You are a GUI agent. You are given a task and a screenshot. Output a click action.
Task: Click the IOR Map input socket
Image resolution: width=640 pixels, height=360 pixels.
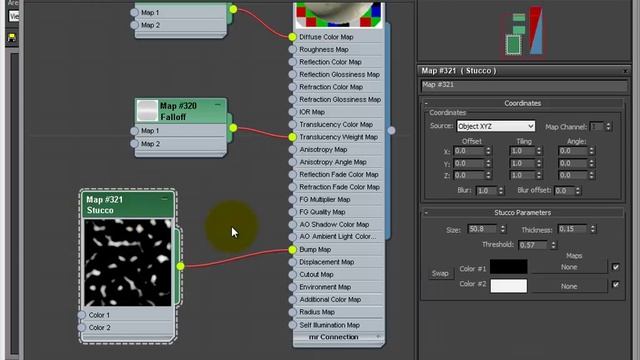tap(292, 112)
